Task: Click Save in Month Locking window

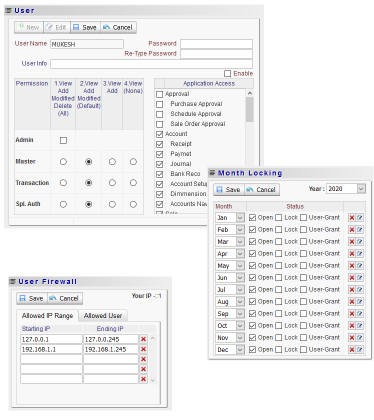Action: point(229,190)
